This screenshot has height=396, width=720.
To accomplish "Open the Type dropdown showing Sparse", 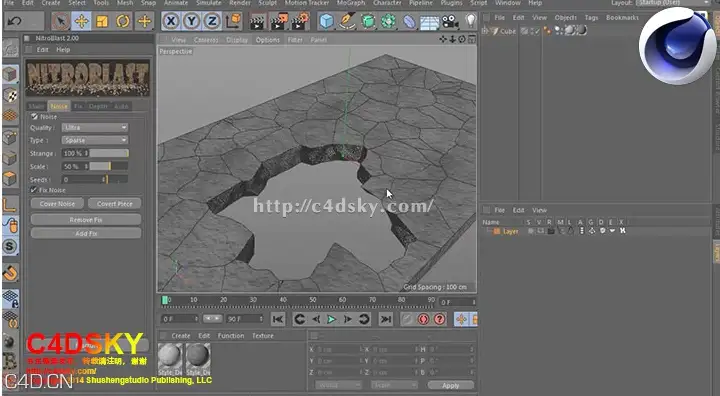I will [x=95, y=140].
